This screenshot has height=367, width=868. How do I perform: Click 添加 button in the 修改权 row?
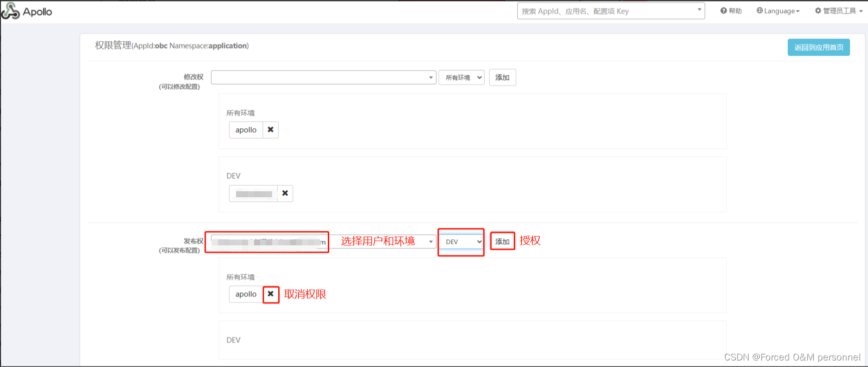502,78
